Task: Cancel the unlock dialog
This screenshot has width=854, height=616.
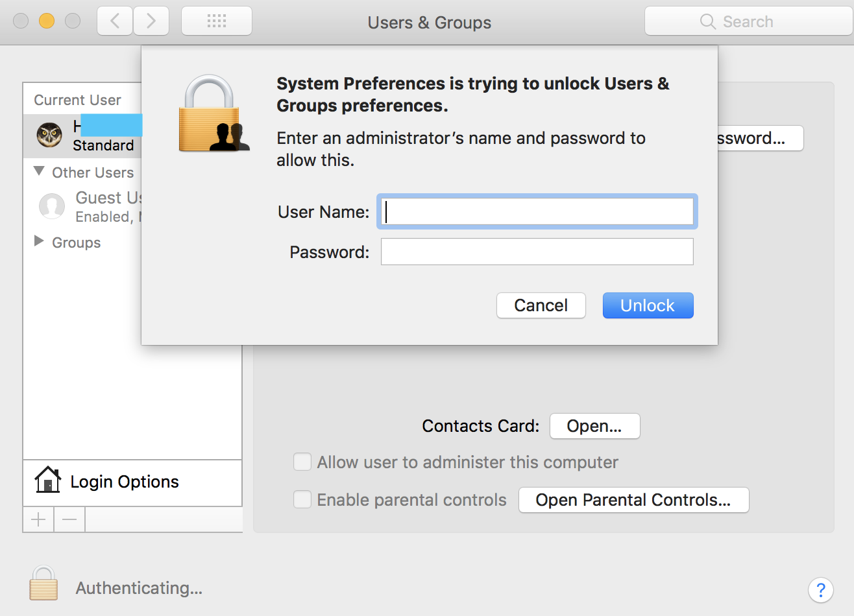Action: coord(541,305)
